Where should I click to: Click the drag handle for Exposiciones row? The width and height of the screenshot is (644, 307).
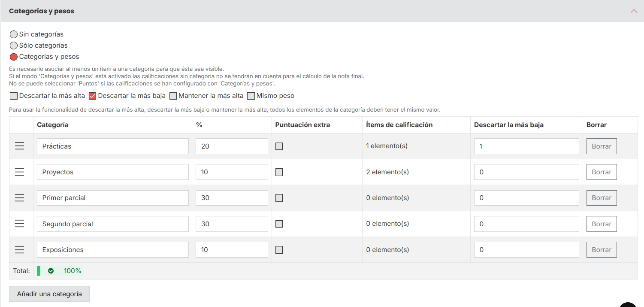click(19, 249)
